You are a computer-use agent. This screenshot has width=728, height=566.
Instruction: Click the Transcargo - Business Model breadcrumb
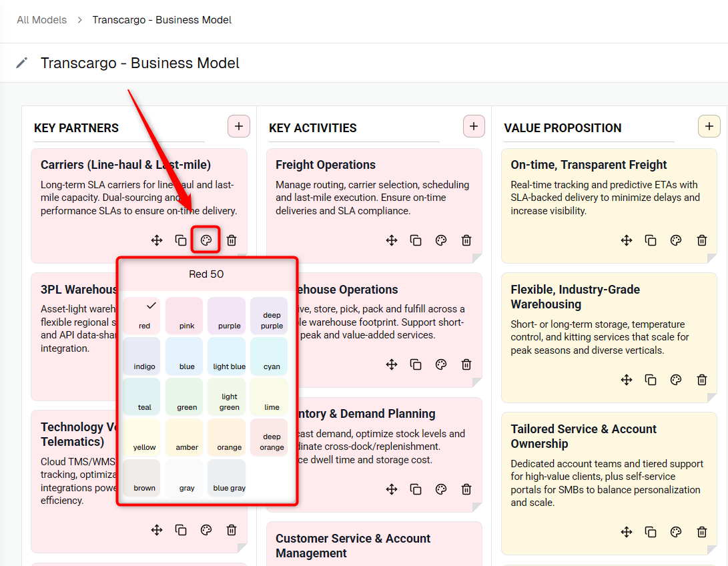coord(161,20)
